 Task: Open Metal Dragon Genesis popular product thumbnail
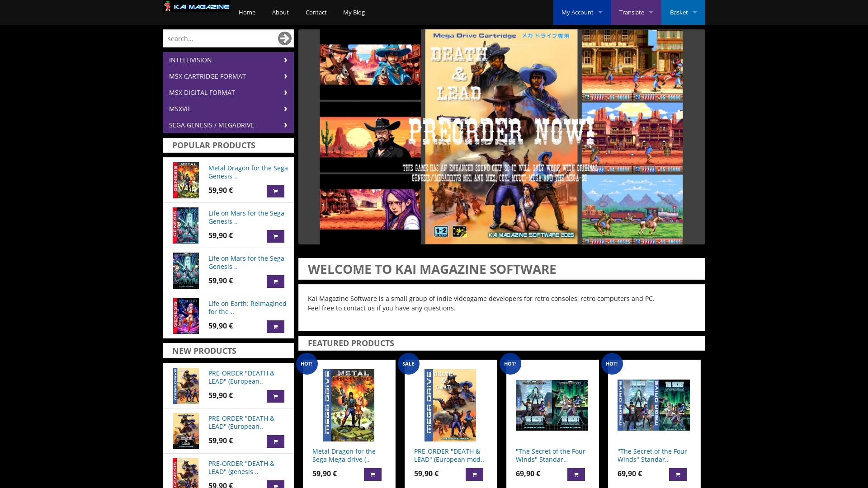[186, 180]
